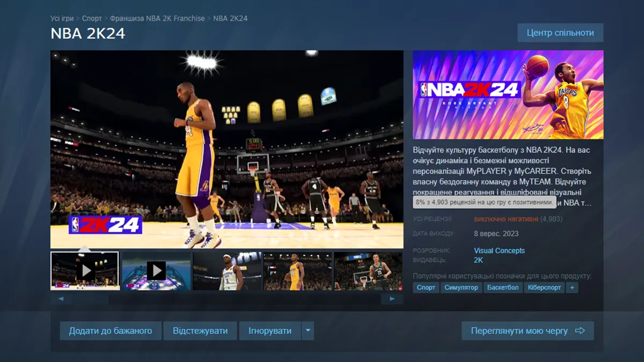Open the NBA 2K24 Kobe Bryant header image
Screen dimensions: 644x362
[508, 95]
